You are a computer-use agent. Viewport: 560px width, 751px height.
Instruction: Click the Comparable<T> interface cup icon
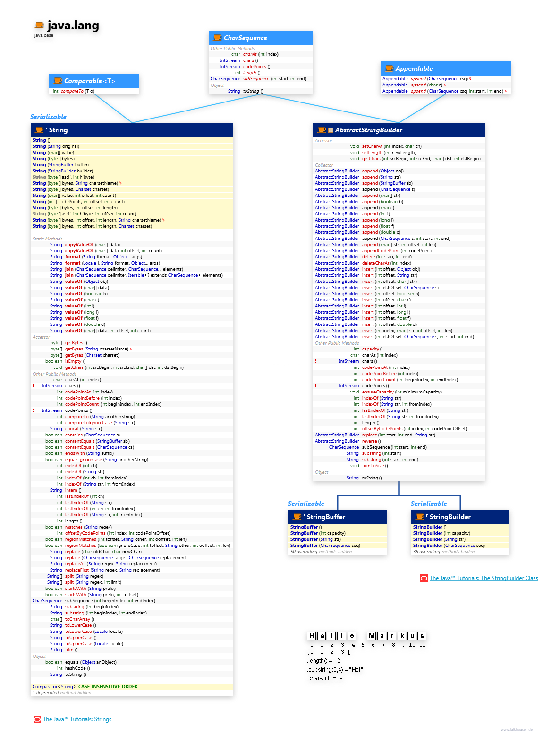click(x=58, y=81)
